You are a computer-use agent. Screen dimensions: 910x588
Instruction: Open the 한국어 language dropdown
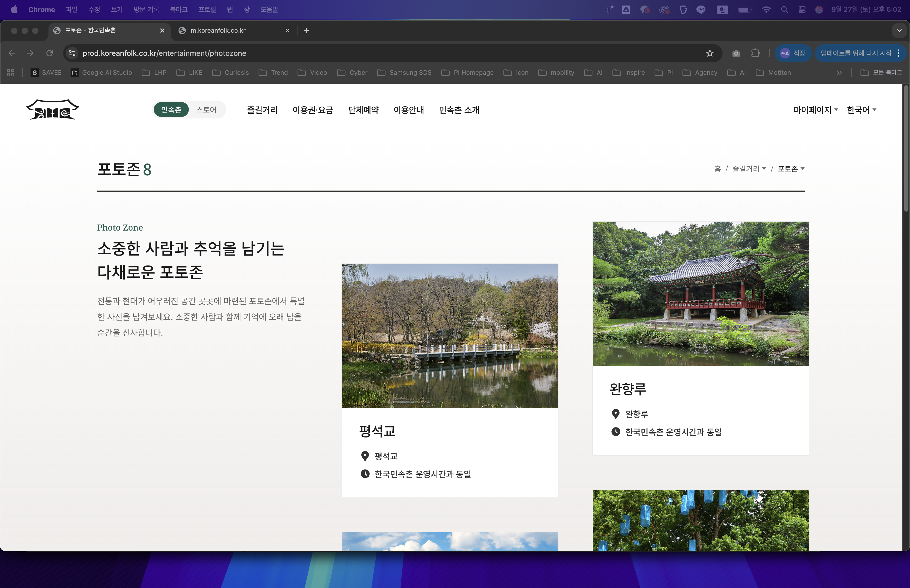(861, 110)
